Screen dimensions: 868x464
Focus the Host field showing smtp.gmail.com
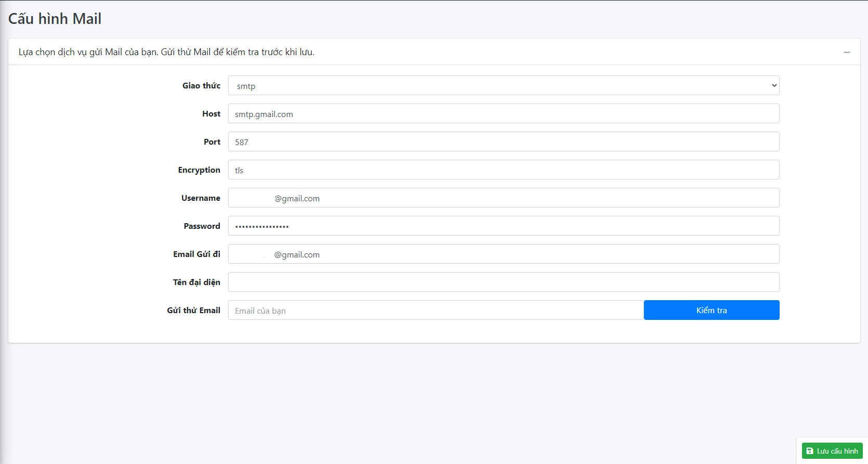click(503, 114)
